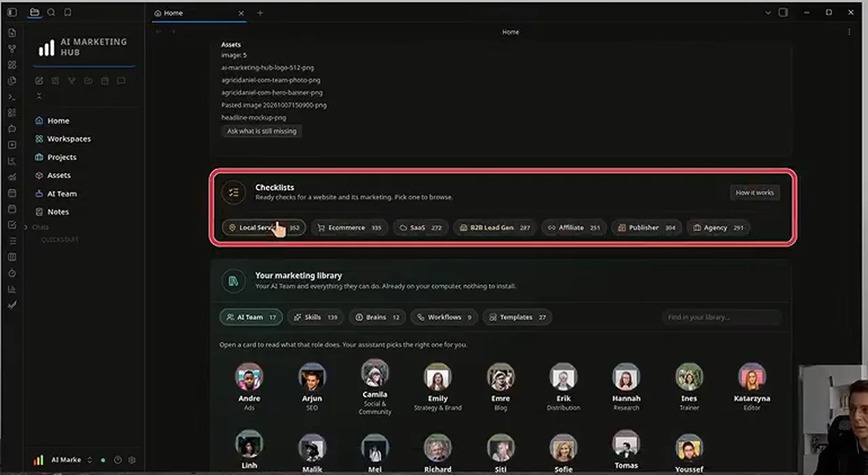Open Andre's Ads team card
Viewport: 868px width, 475px height.
(249, 387)
